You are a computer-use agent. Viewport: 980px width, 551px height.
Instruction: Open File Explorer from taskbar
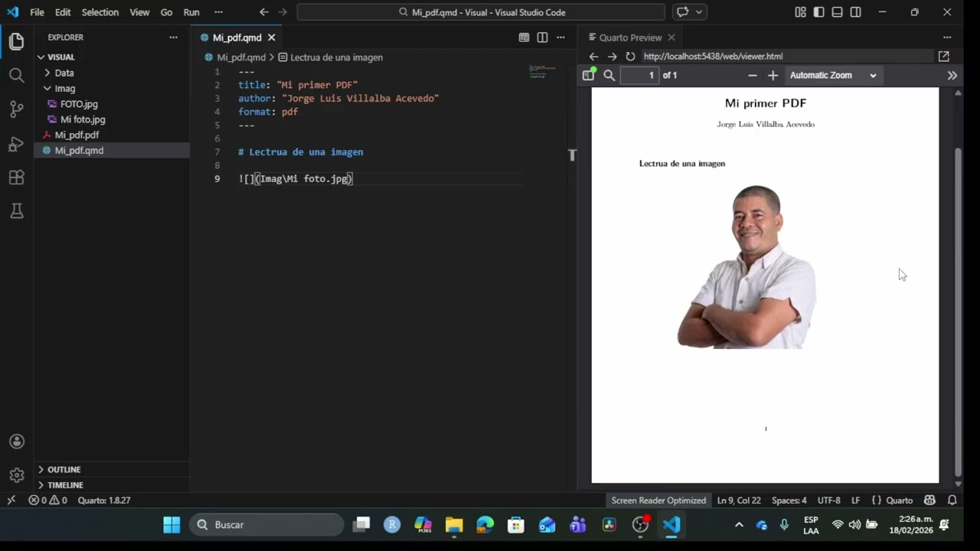coord(454,525)
